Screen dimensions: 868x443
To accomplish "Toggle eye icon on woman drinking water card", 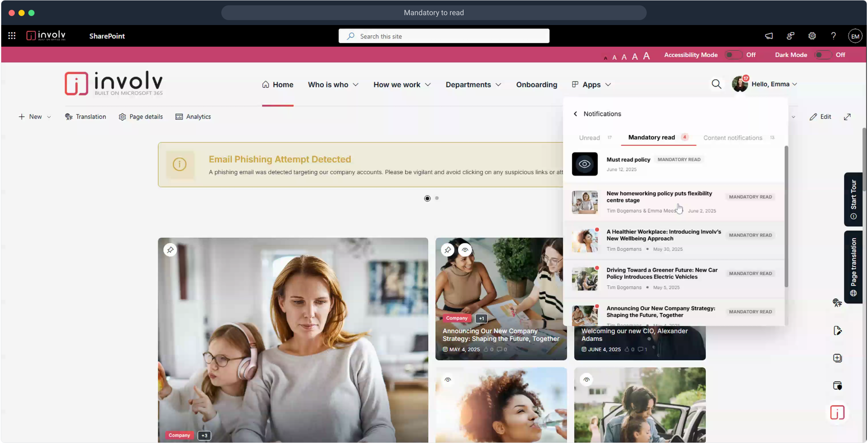I will coord(448,380).
